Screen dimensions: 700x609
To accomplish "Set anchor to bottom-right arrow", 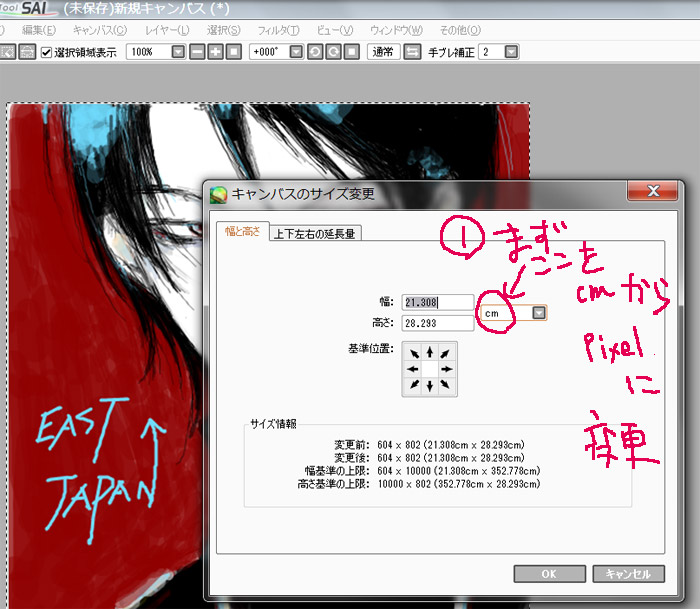I will (445, 384).
